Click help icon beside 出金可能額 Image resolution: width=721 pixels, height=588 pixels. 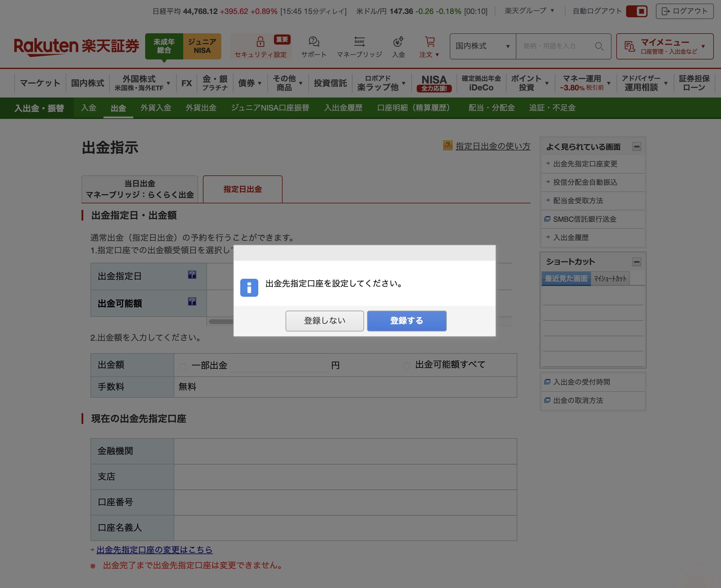coord(192,301)
